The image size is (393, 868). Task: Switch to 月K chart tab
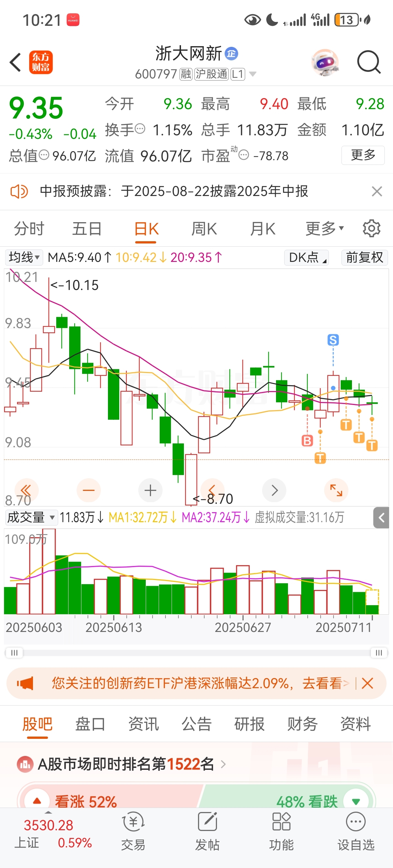(263, 228)
